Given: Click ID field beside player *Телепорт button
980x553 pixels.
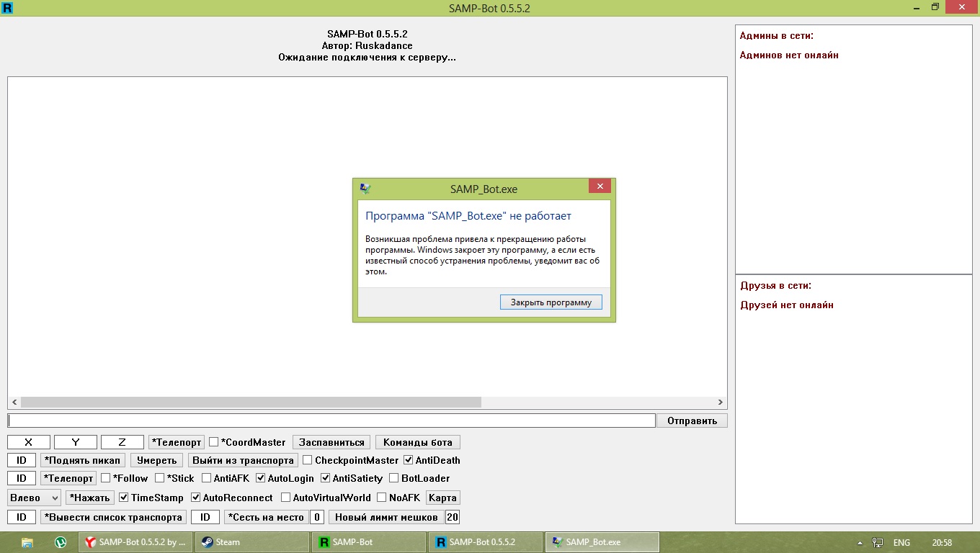Looking at the screenshot, I should click(x=22, y=478).
